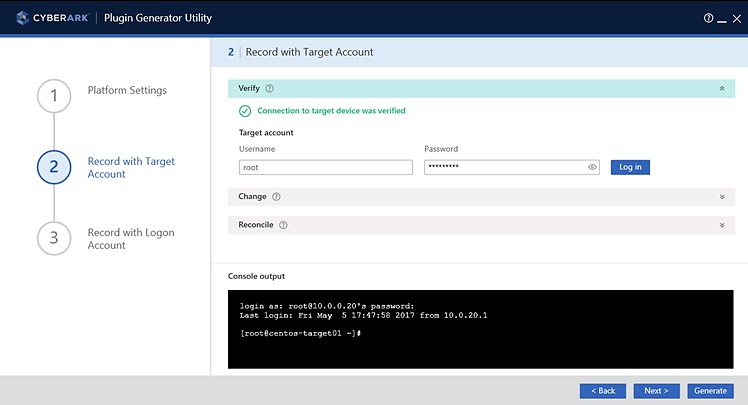Click the Username field label

click(257, 149)
